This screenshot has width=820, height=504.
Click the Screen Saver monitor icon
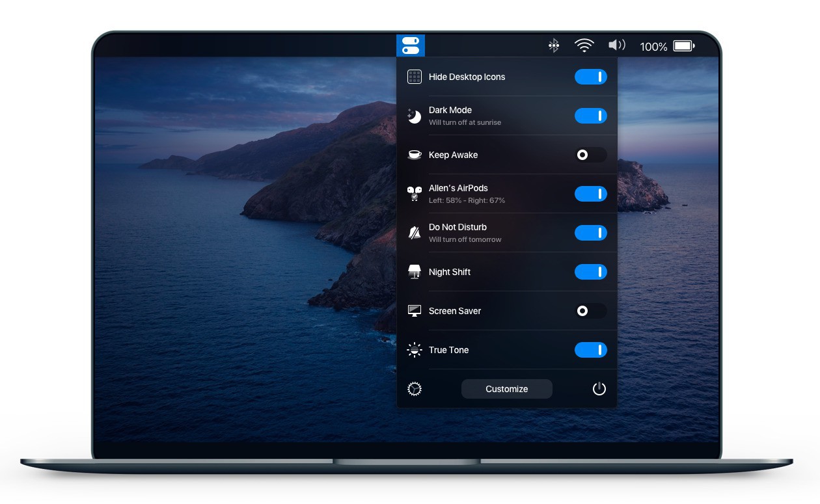click(415, 311)
